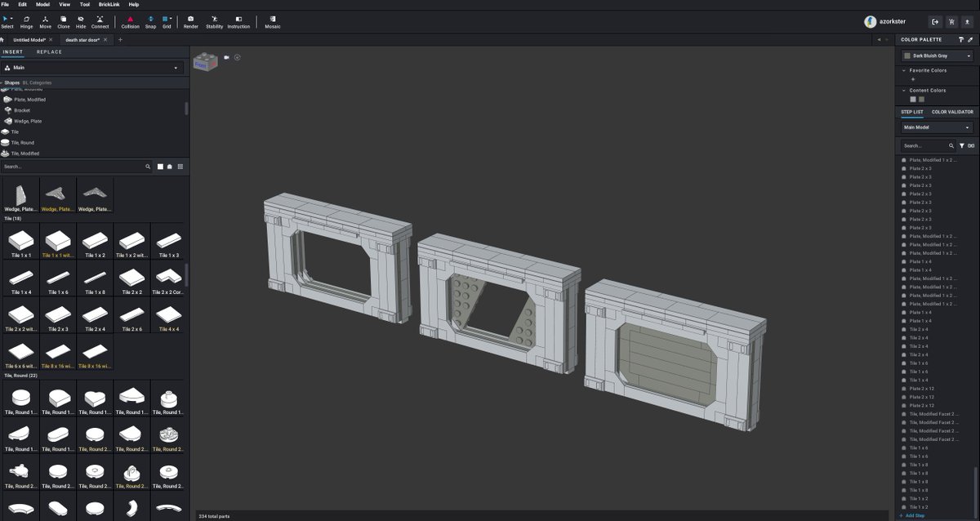The width and height of the screenshot is (980, 521).
Task: Collapse the right panel with left arrow
Action: 879,39
